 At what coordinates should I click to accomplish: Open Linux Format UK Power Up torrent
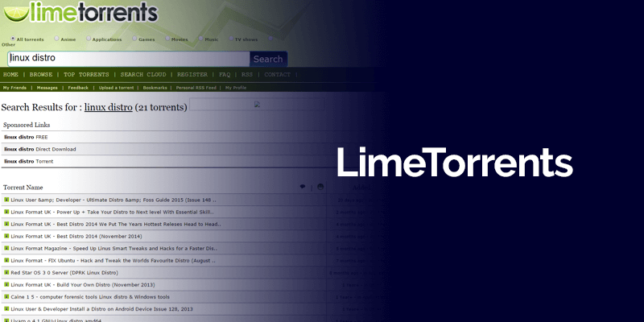tap(112, 213)
